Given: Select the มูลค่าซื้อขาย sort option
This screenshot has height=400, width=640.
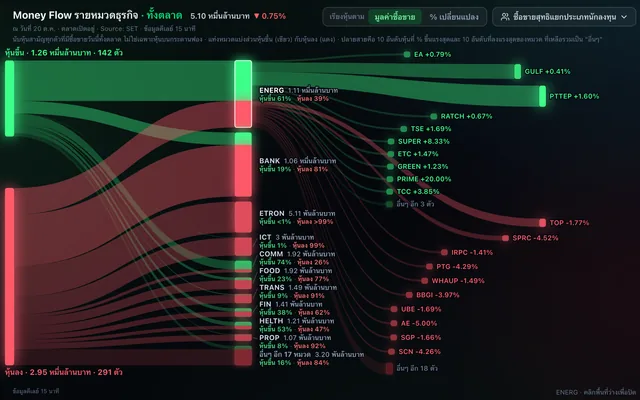Looking at the screenshot, I should 395,17.
